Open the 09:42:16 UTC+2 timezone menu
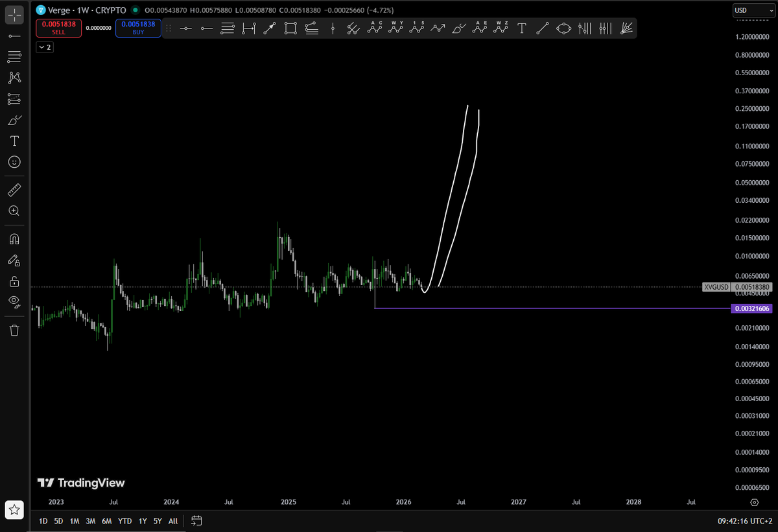Viewport: 778px width, 532px height. 746,521
